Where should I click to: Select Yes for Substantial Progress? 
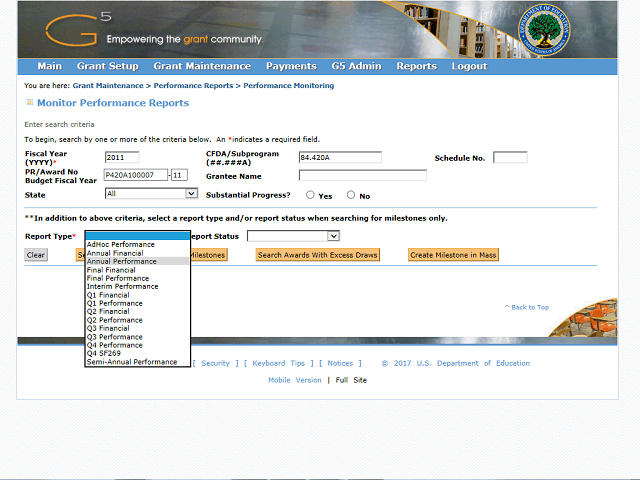(310, 195)
